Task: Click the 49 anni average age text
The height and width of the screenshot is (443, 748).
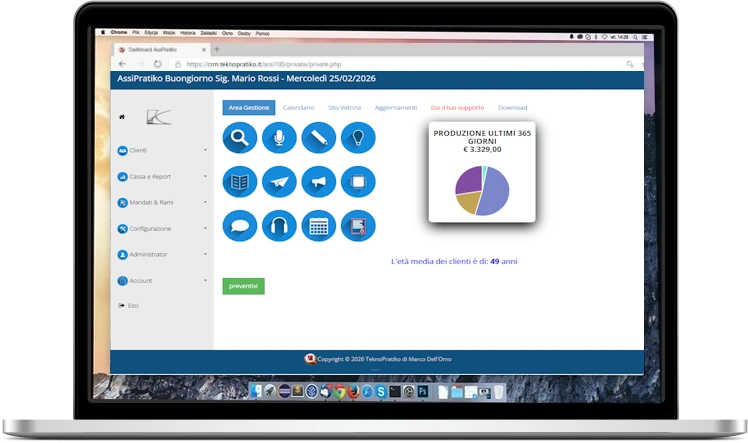Action: 504,261
